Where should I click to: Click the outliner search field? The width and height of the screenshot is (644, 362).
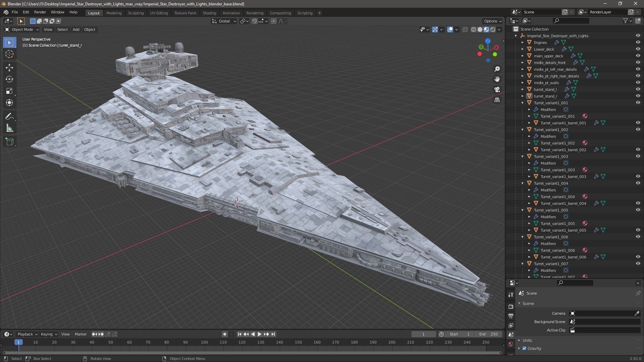(571, 21)
